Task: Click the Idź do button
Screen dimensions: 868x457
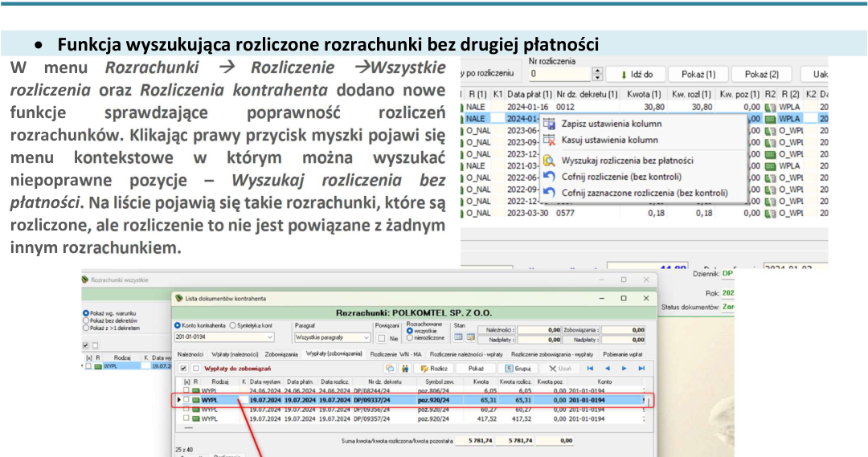Action: click(x=635, y=74)
